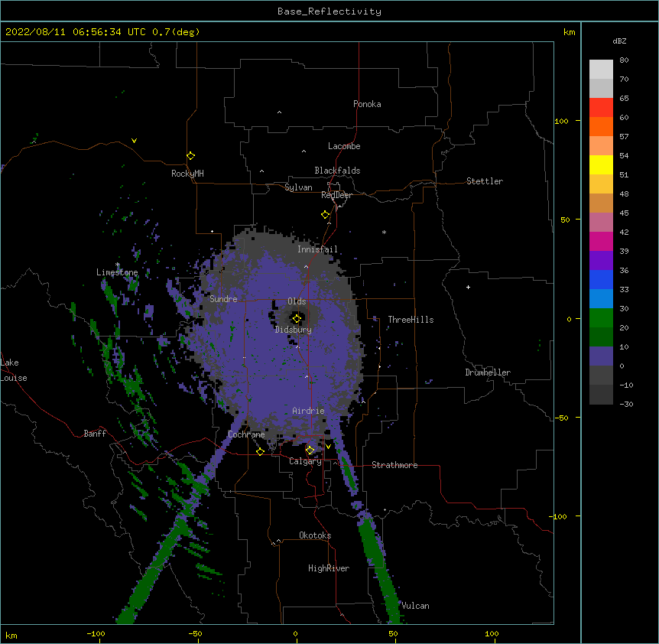The width and height of the screenshot is (659, 644).
Task: Click the yellow diamond marker above RockyMH
Action: pos(190,156)
